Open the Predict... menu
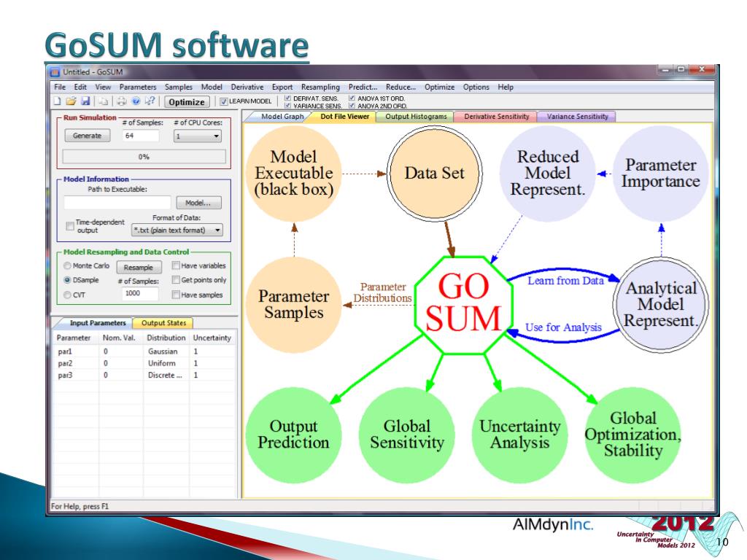 click(363, 87)
